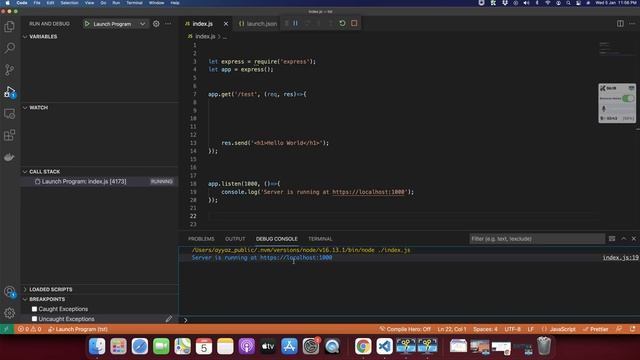Open Finder from the Dock
This screenshot has height=360, width=640.
(97, 346)
